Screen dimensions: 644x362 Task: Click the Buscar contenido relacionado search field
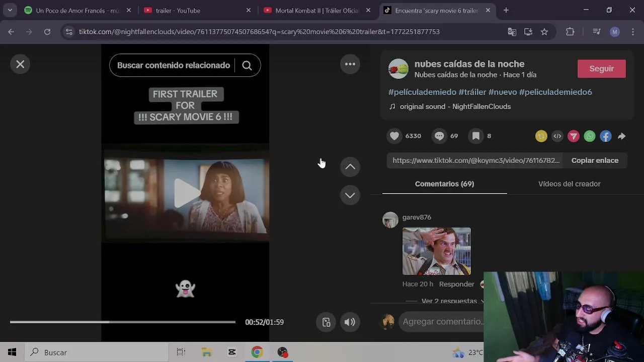coord(174,65)
